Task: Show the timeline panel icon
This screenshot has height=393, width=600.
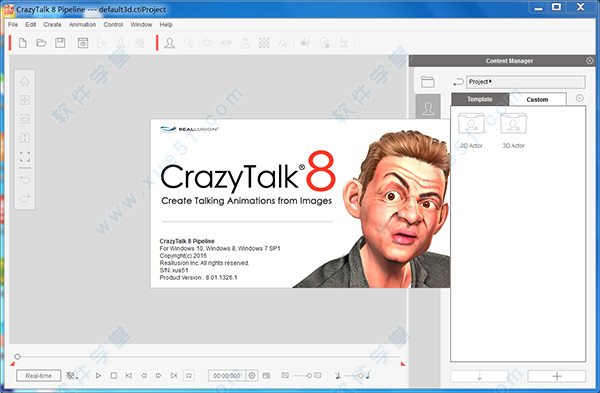Action: (x=266, y=376)
